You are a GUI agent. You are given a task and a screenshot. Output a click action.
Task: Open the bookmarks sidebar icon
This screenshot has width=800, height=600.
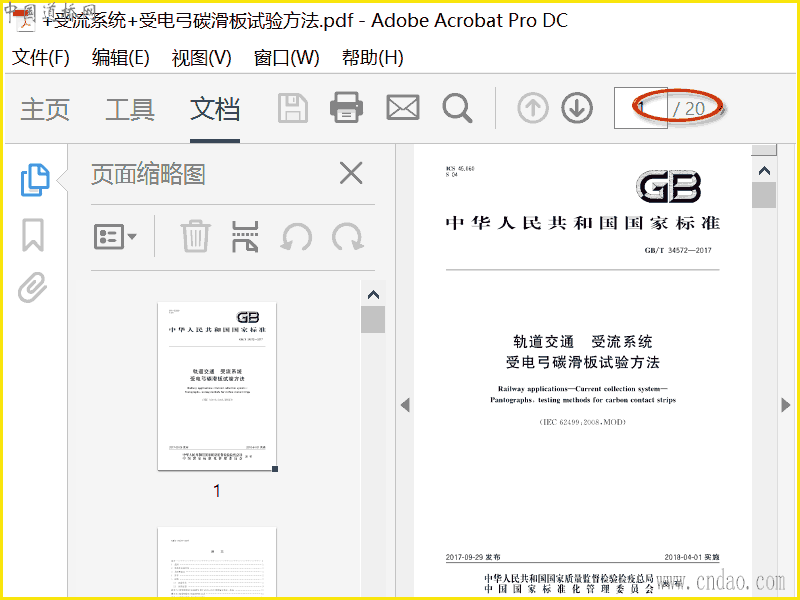(x=33, y=235)
